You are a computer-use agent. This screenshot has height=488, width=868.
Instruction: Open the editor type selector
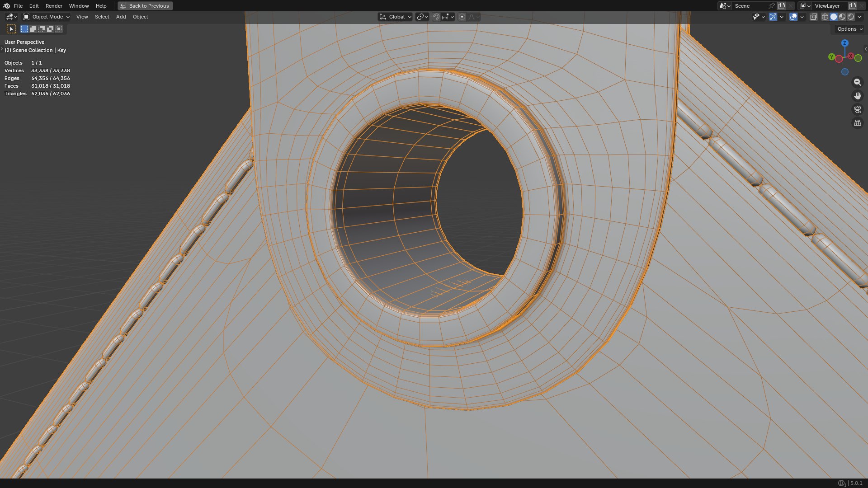[11, 17]
